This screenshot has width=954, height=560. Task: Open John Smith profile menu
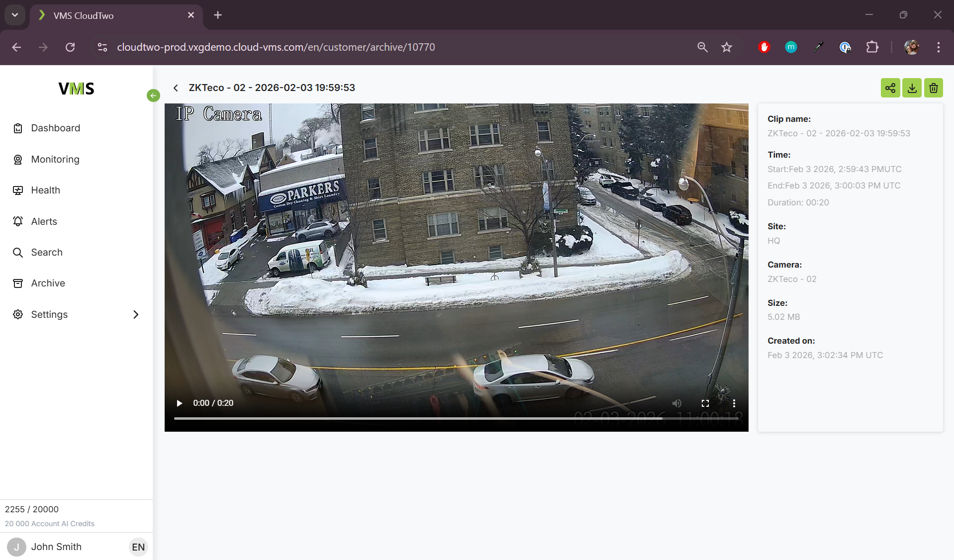click(56, 547)
